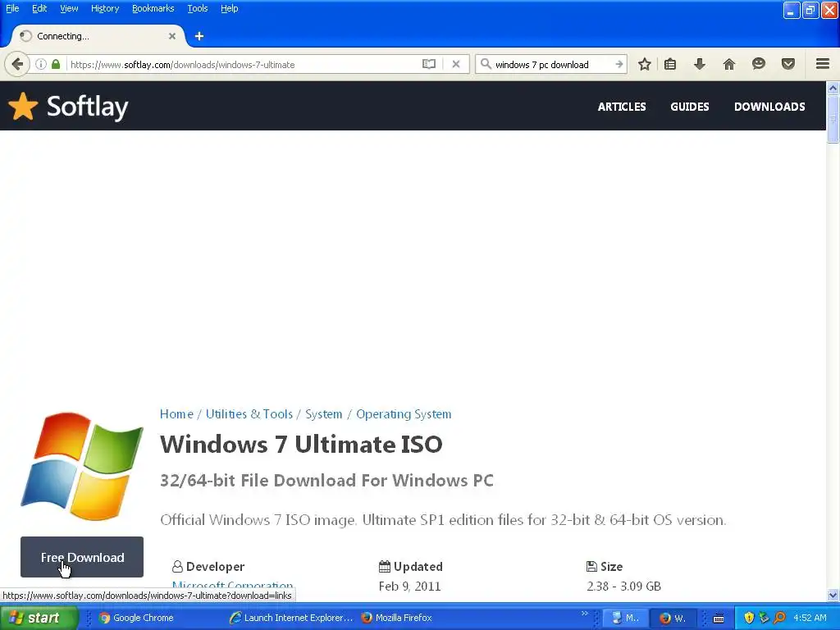This screenshot has height=630, width=840.
Task: Save page to Pocket icon
Action: (x=788, y=64)
